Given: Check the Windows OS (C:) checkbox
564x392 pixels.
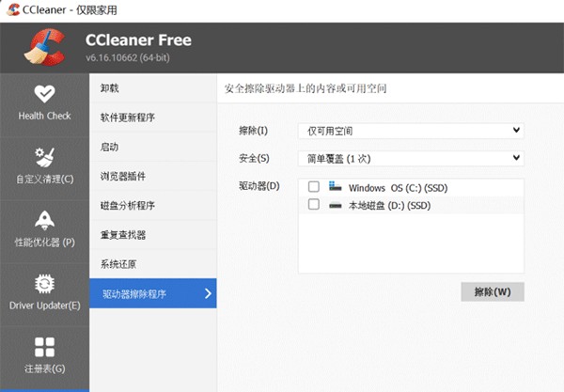Looking at the screenshot, I should pos(314,187).
